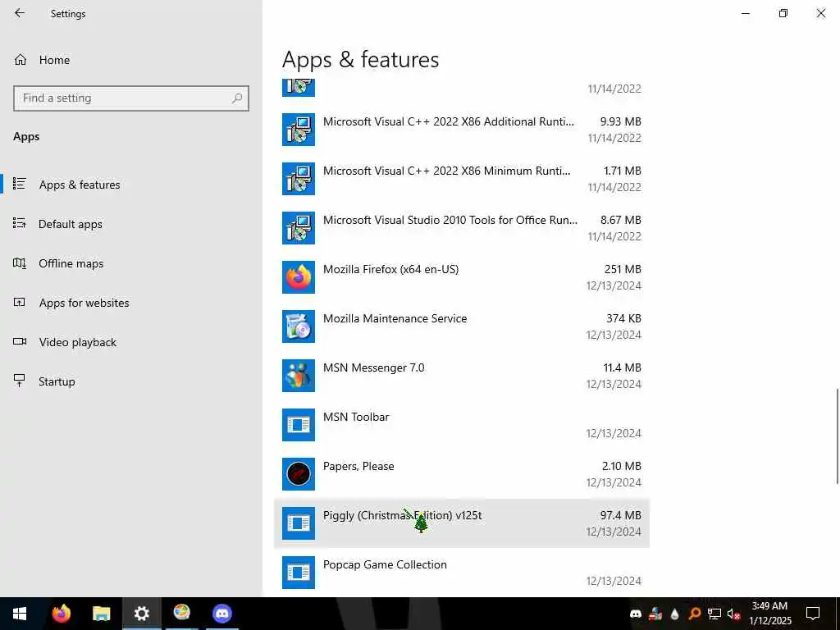This screenshot has width=840, height=630.
Task: Click the Video playback sidebar icon
Action: coord(20,342)
